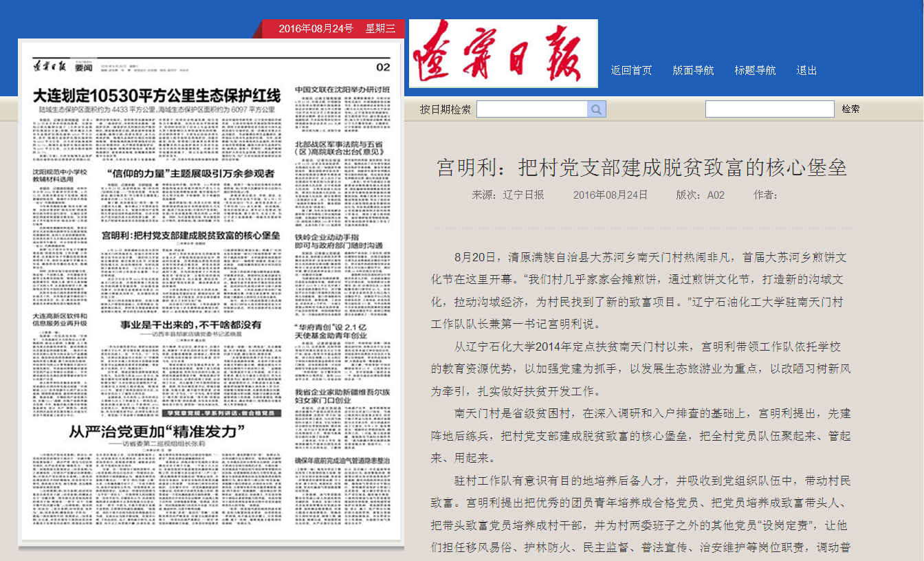924x561 pixels.
Task: Open 沈阳规范中小学校教辅材料选用 article
Action: tap(60, 175)
